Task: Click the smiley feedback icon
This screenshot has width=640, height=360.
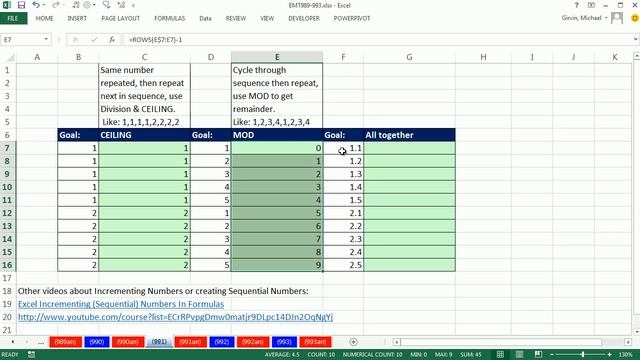Action: click(x=635, y=18)
